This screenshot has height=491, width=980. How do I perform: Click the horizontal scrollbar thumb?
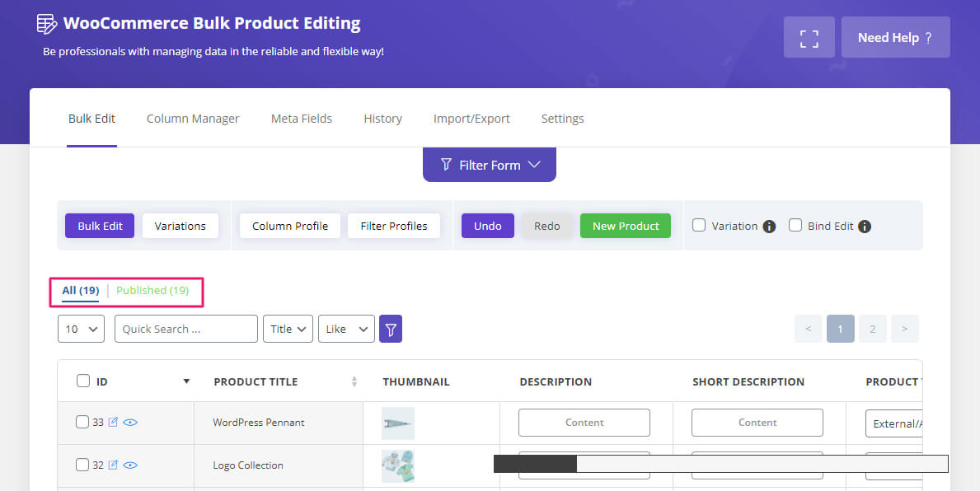535,464
